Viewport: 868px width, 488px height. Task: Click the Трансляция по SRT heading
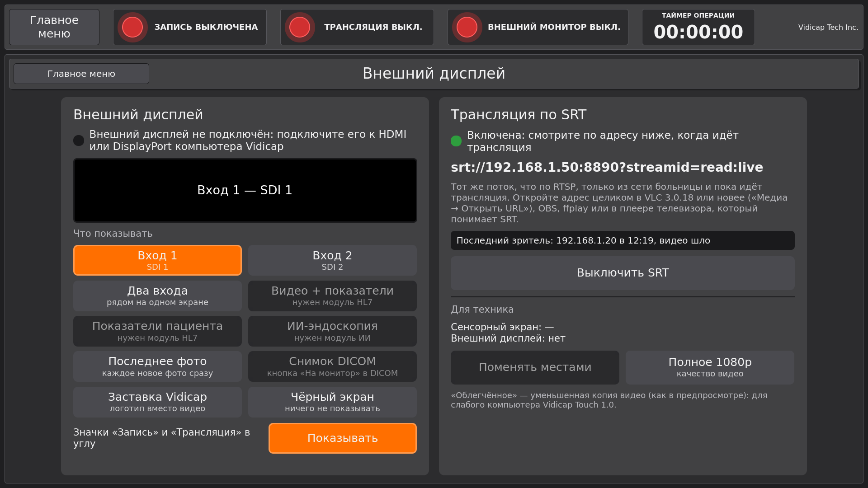click(x=519, y=115)
